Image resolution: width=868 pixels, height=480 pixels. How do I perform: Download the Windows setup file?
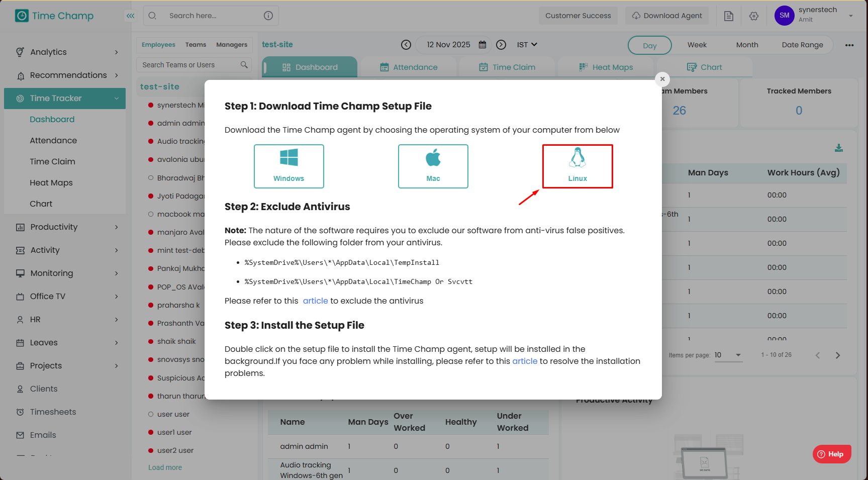pyautogui.click(x=289, y=166)
